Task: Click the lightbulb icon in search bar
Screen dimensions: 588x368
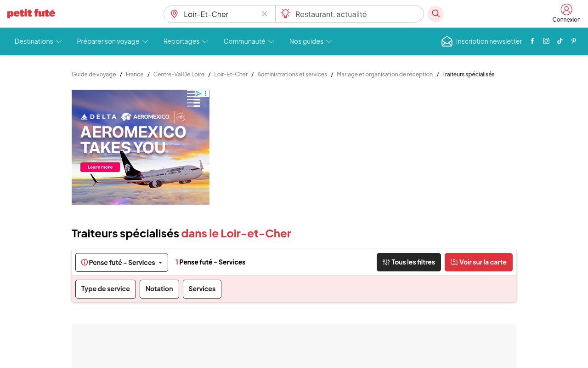Action: click(286, 14)
